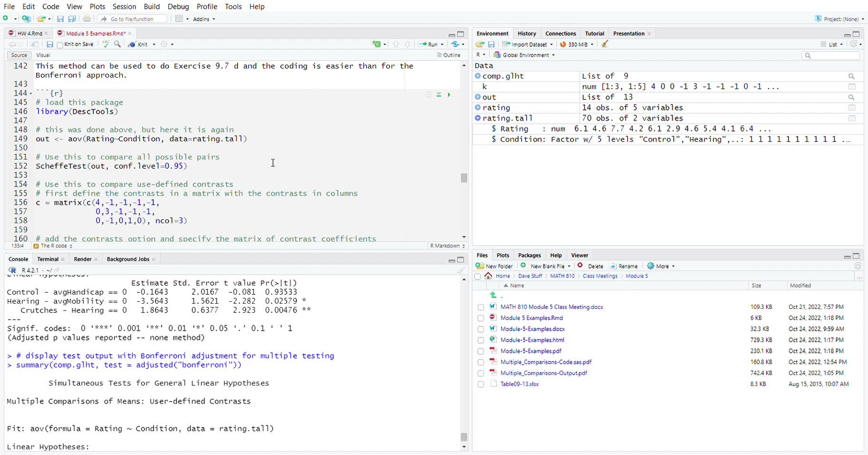The image size is (868, 455).
Task: Knit the current document
Action: [x=138, y=44]
